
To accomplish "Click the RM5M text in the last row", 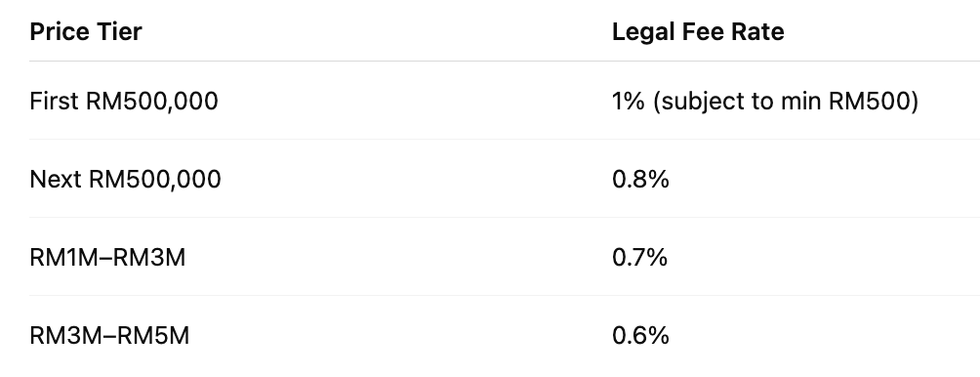I will pos(153,336).
